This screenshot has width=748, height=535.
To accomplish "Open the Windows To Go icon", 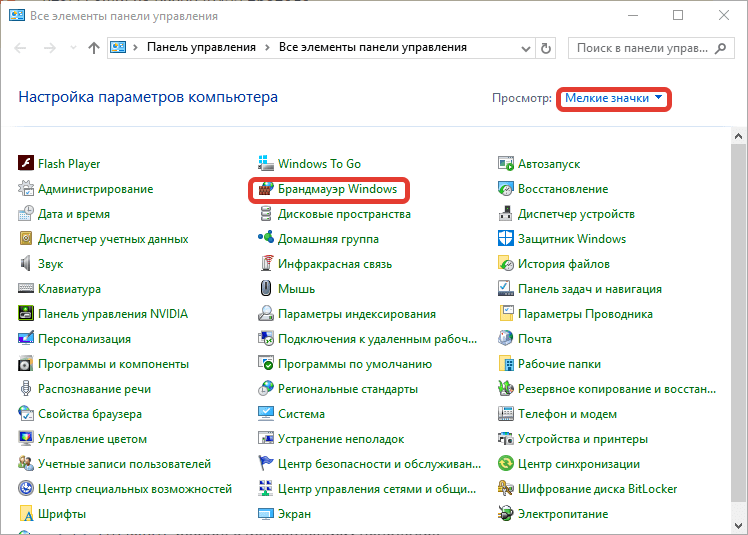I will pos(266,163).
